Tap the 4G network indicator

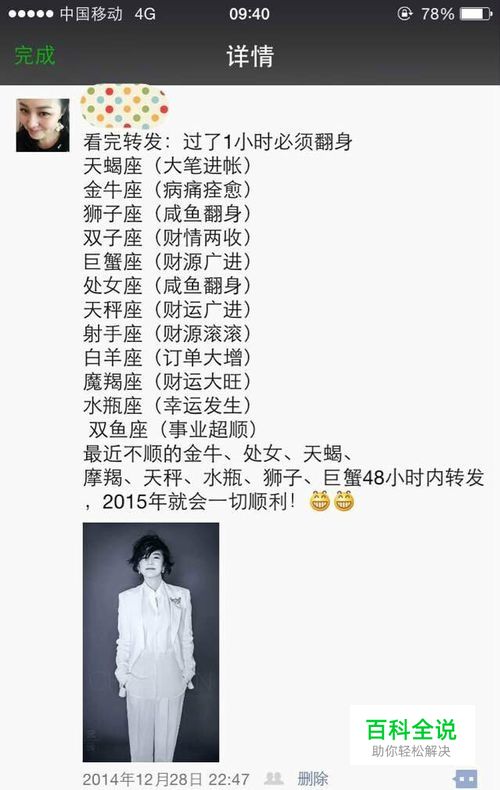(x=145, y=14)
